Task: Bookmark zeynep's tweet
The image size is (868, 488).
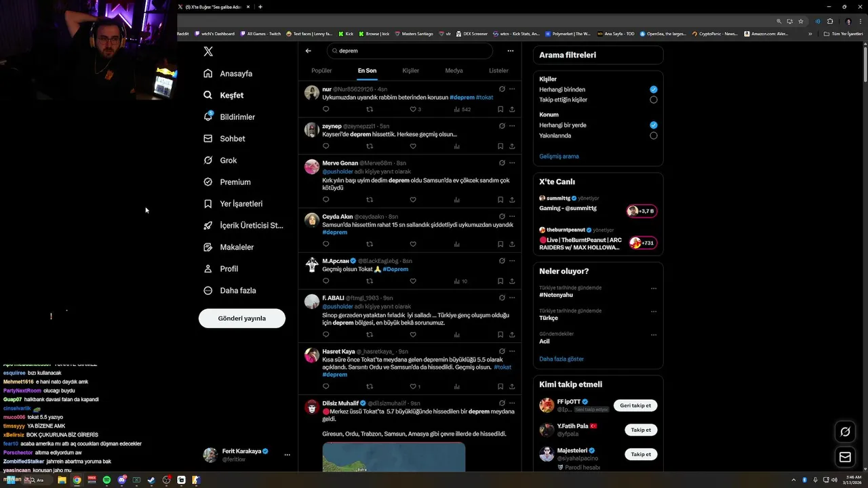Action: tap(500, 146)
